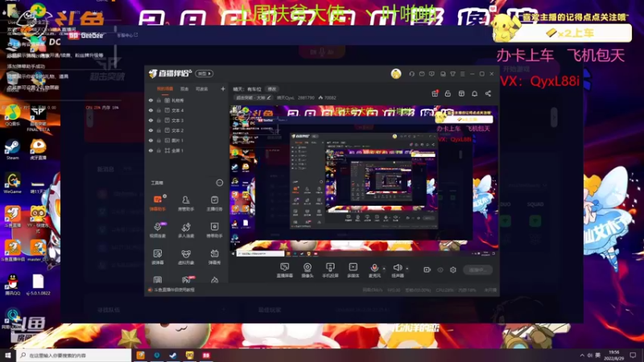The image size is (644, 362).
Task: Open the customer service headset icon
Action: click(411, 74)
